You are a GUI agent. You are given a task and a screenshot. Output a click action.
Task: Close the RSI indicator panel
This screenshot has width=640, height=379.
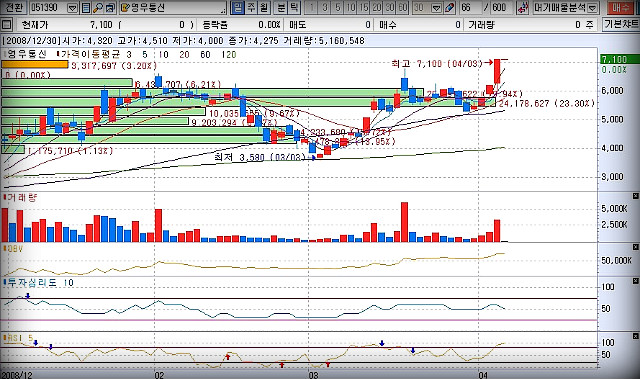(x=635, y=336)
